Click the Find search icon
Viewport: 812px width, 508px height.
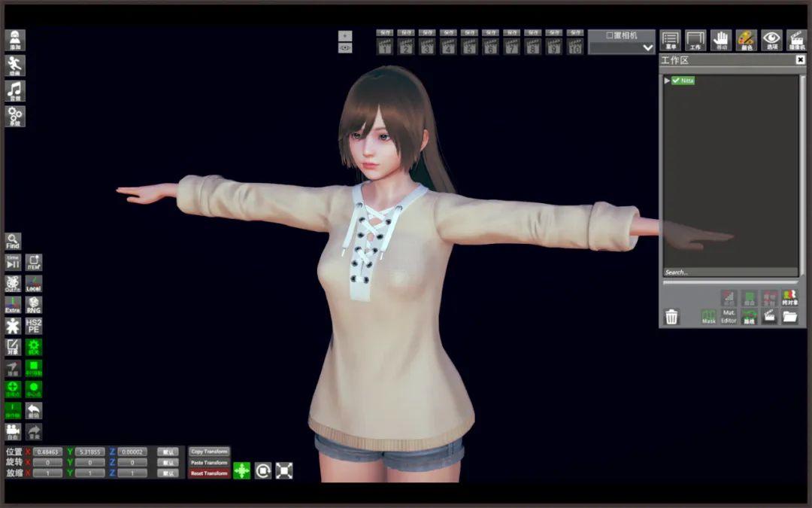(13, 241)
